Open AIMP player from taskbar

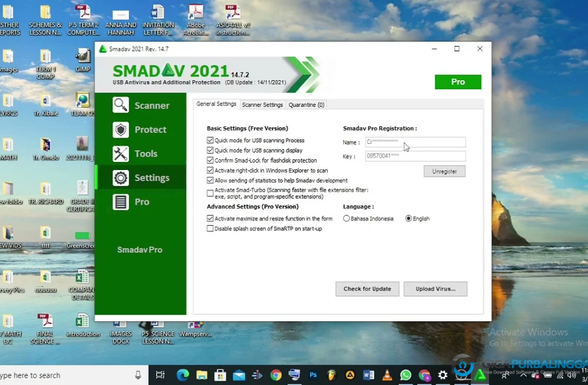coord(350,375)
